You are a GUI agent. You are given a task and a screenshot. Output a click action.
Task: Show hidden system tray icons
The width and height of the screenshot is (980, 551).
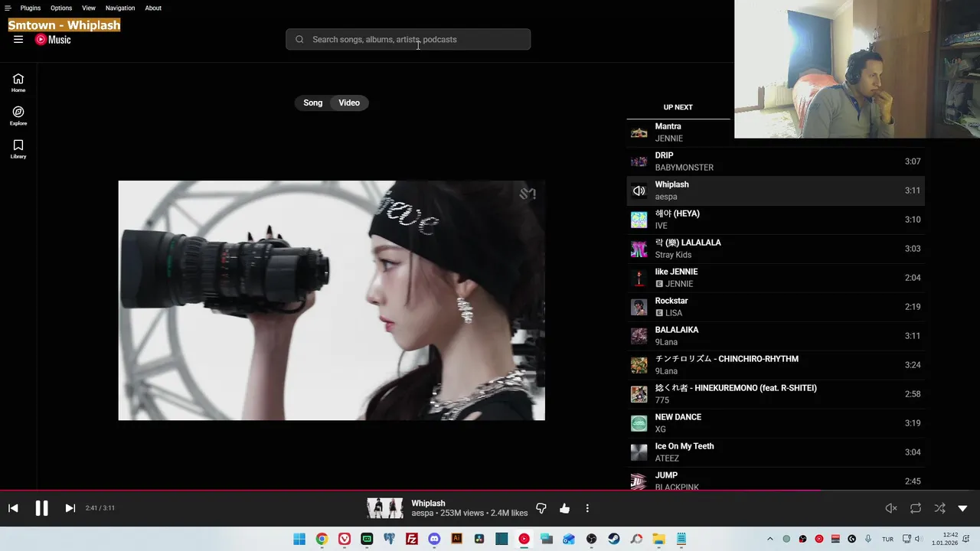tap(769, 539)
